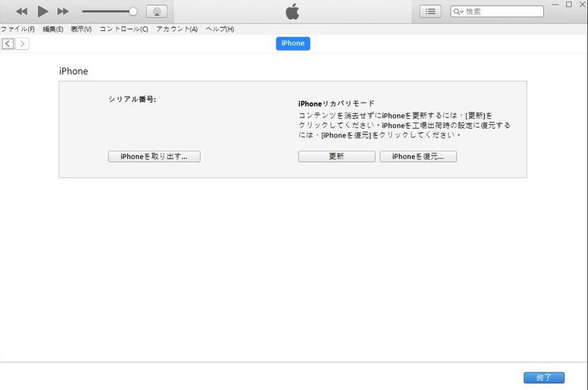Go forward with the right arrow button
588x390 pixels.
(x=22, y=44)
